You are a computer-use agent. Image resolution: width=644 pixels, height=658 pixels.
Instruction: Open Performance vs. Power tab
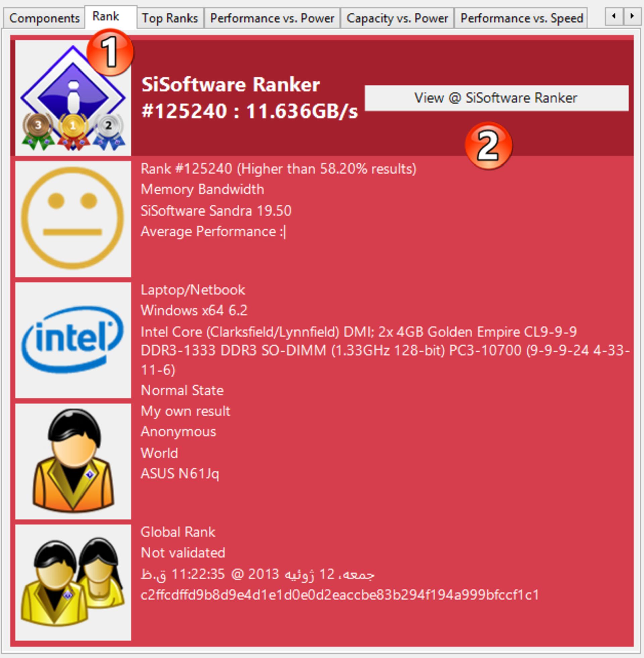272,18
